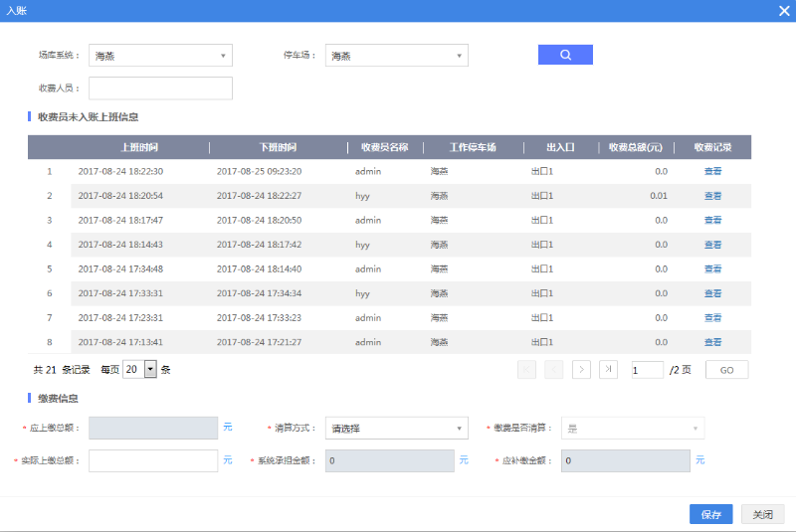Expand the 清算方式 dropdown
796x532 pixels.
[x=396, y=429]
